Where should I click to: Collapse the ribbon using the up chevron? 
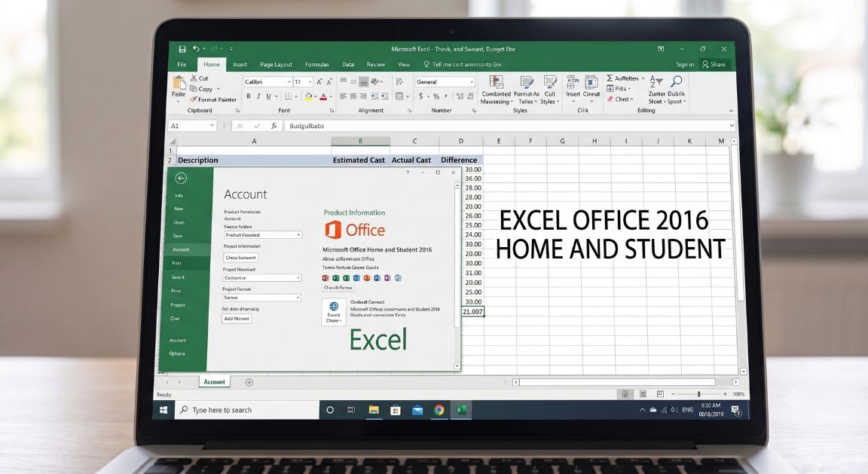click(x=731, y=111)
